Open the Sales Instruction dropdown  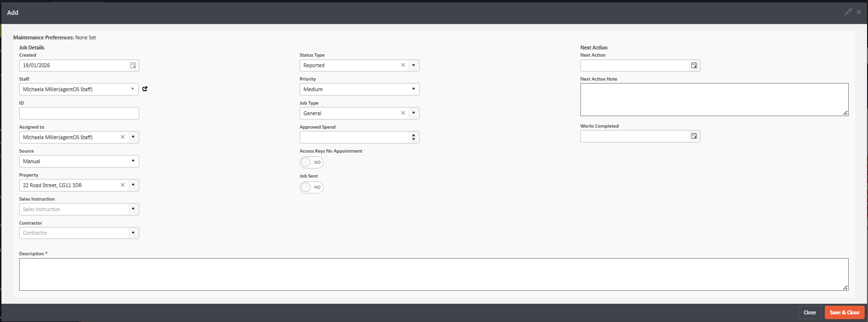tap(133, 209)
